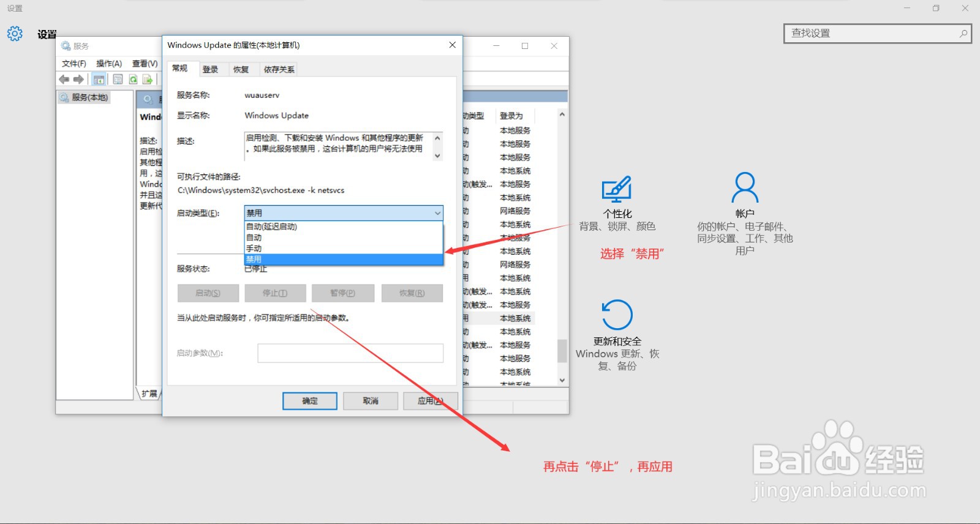Click the search magnifier in 查找设置 box
This screenshot has width=980, height=524.
coord(963,34)
